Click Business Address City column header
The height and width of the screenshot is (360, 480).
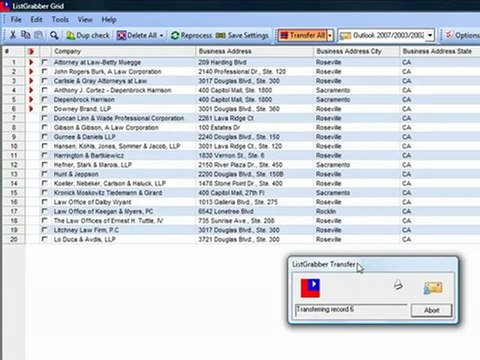(x=357, y=51)
